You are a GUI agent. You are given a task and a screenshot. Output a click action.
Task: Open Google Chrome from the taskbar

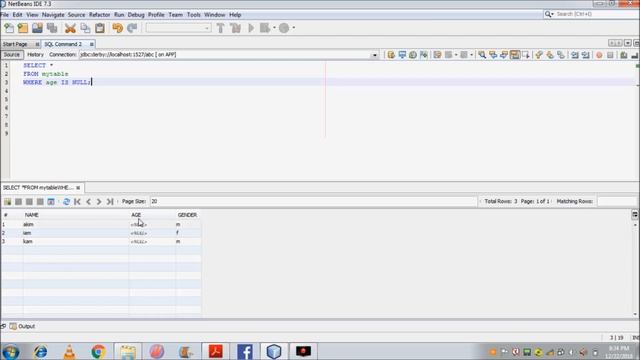(98, 351)
